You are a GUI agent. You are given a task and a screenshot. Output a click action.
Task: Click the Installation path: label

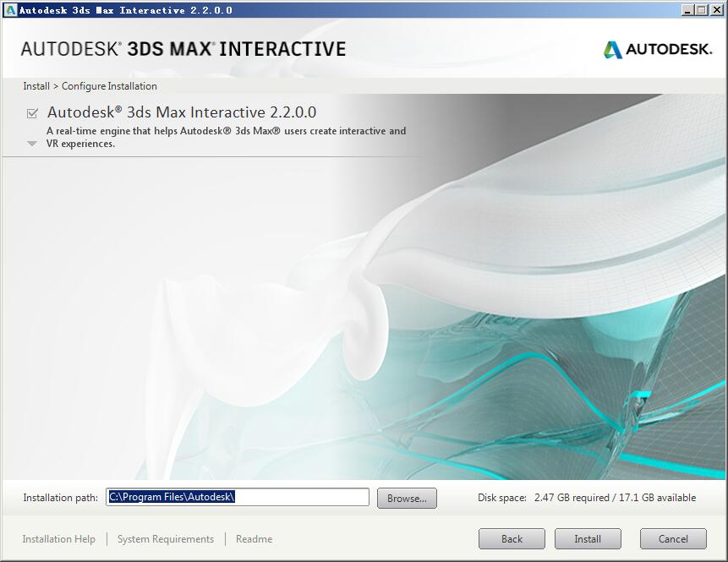point(61,498)
